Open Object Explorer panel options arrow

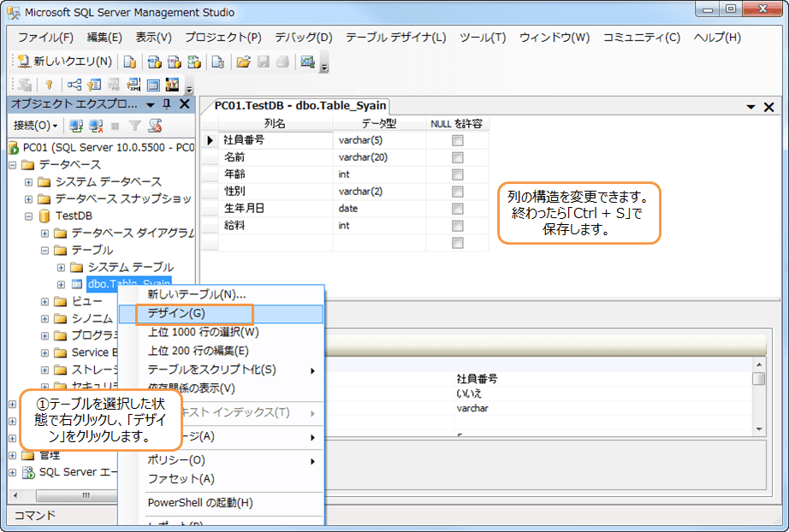tap(151, 104)
